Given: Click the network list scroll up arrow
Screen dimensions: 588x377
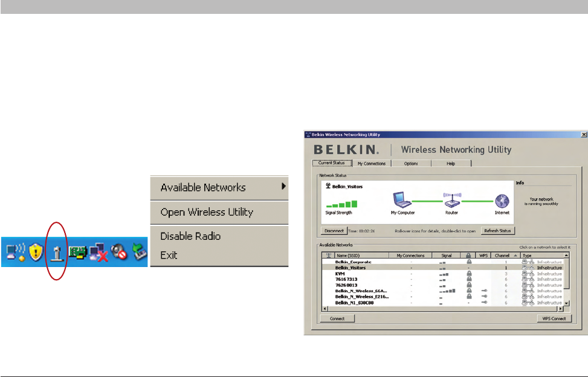Looking at the screenshot, I should point(567,255).
